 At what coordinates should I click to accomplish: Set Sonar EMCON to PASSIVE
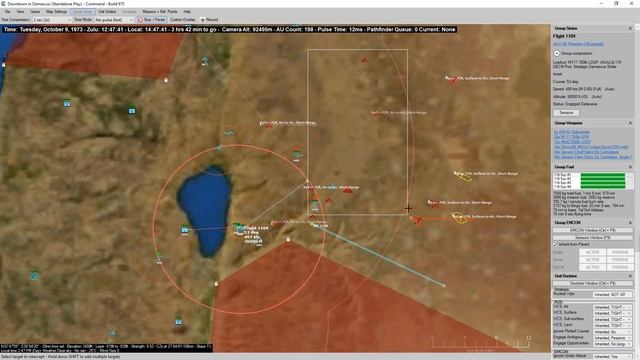click(x=620, y=260)
